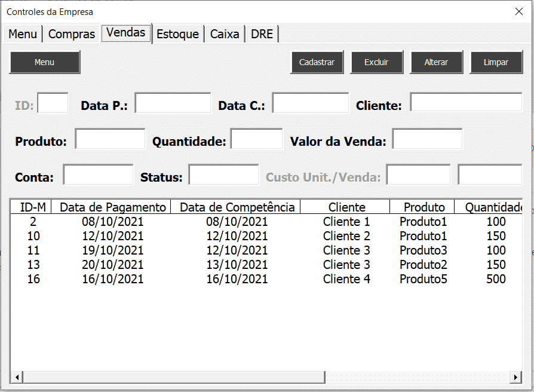The width and height of the screenshot is (534, 392).
Task: Focus the Quantidade input field
Action: click(x=256, y=139)
